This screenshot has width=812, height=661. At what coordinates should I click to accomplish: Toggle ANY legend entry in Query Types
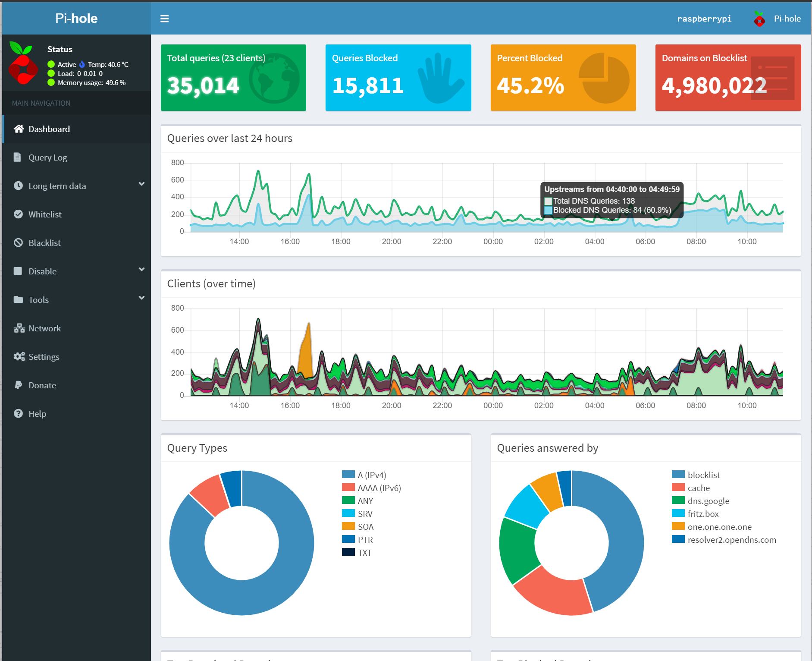point(357,500)
